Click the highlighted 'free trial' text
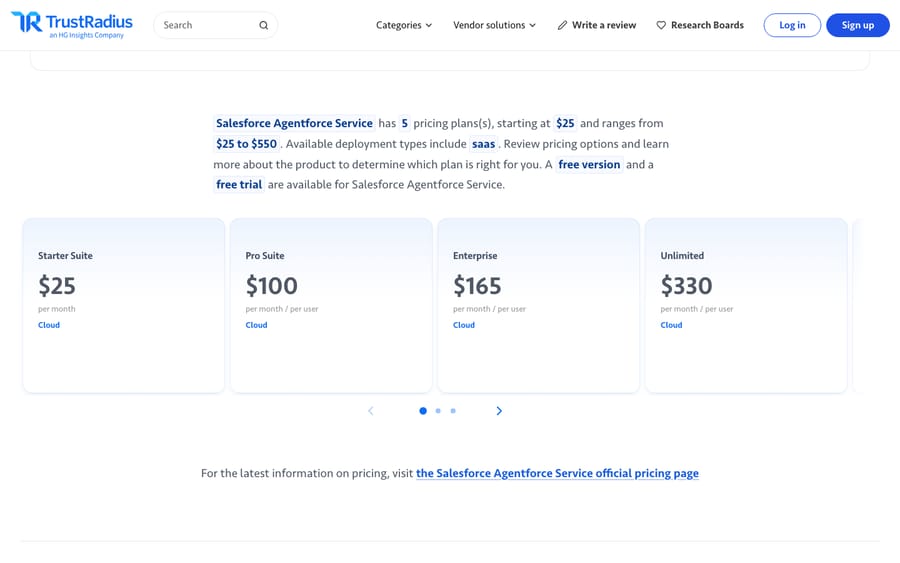900x563 pixels. pos(239,184)
